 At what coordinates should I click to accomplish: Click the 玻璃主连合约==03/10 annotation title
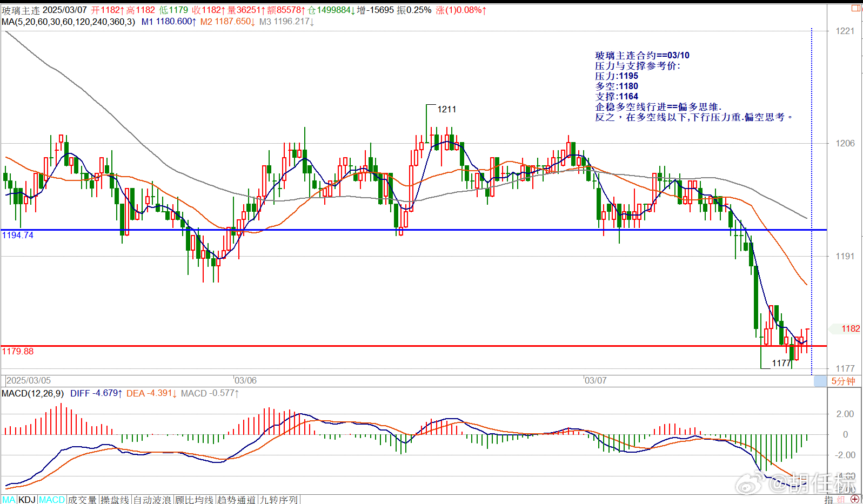pos(643,56)
